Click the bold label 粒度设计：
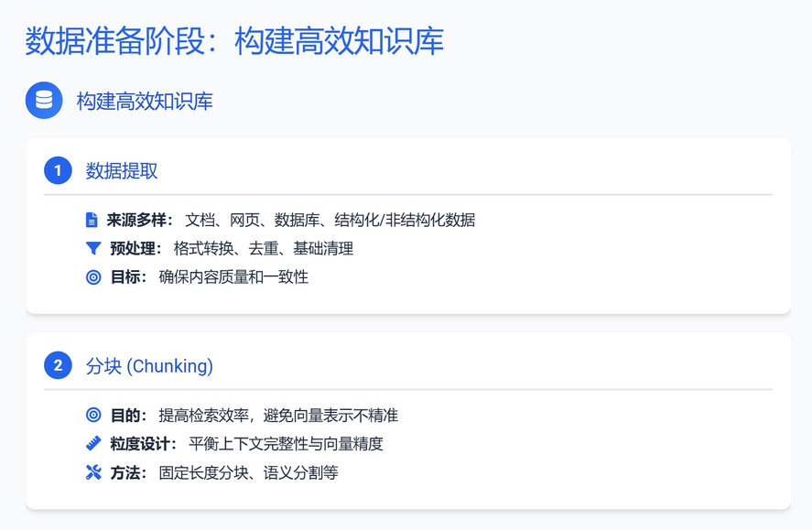The height and width of the screenshot is (530, 812). tap(144, 444)
